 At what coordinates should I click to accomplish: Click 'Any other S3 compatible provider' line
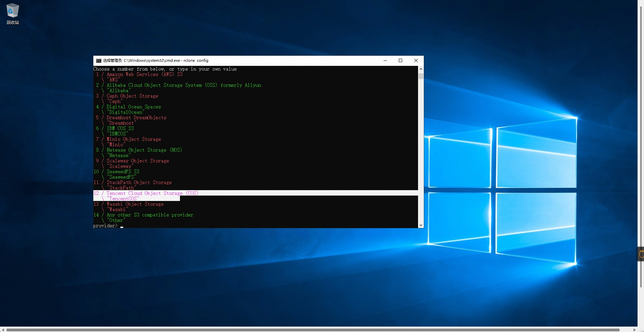pos(143,215)
